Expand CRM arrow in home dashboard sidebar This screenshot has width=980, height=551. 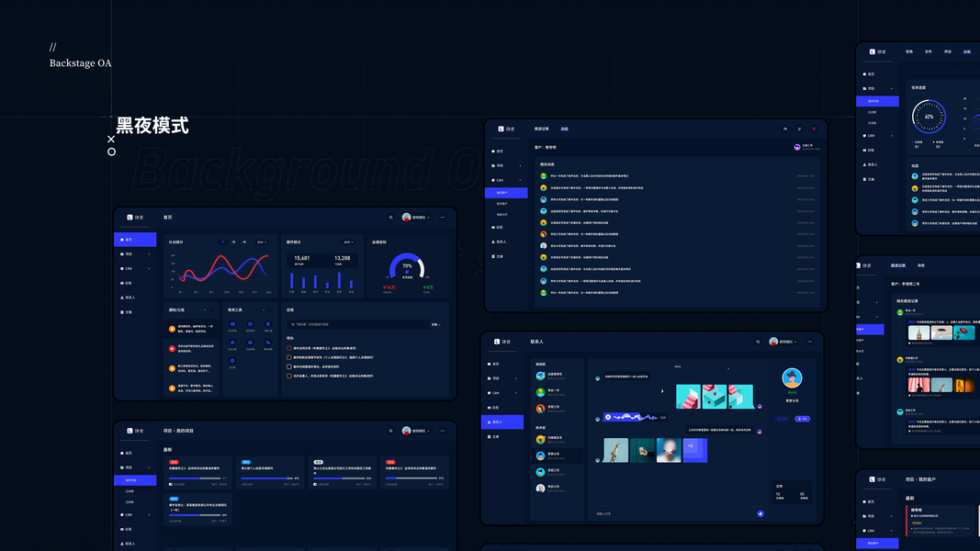point(149,269)
